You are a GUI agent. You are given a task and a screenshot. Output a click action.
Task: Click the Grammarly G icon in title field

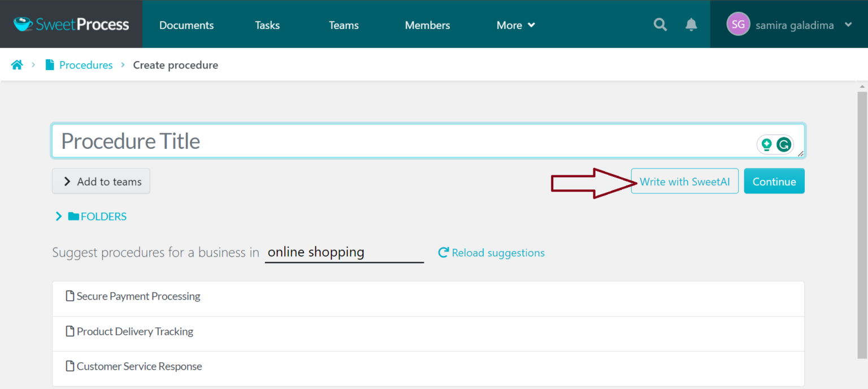783,145
